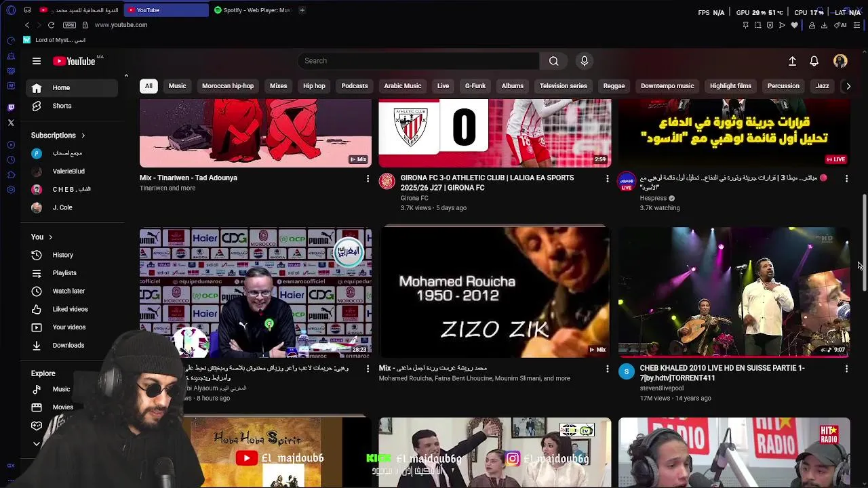Open browser sidebar settings gear

[x=11, y=190]
